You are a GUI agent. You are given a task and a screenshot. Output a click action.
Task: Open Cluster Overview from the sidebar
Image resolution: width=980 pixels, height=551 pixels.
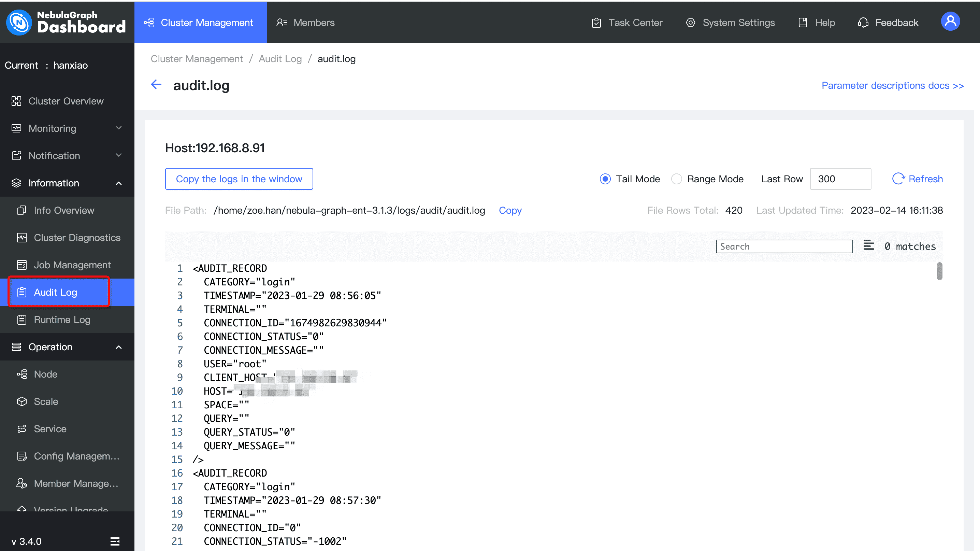66,101
